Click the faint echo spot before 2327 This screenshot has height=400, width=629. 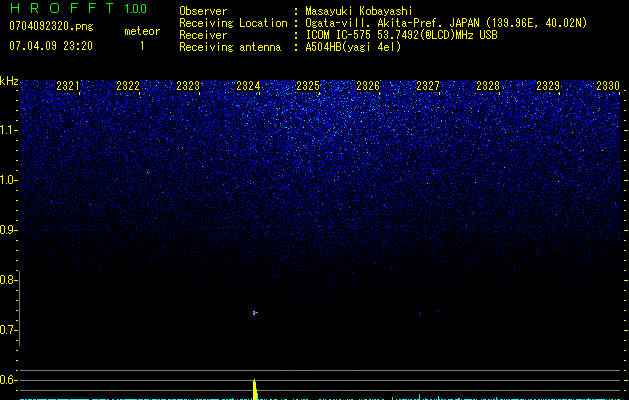pyautogui.click(x=419, y=314)
